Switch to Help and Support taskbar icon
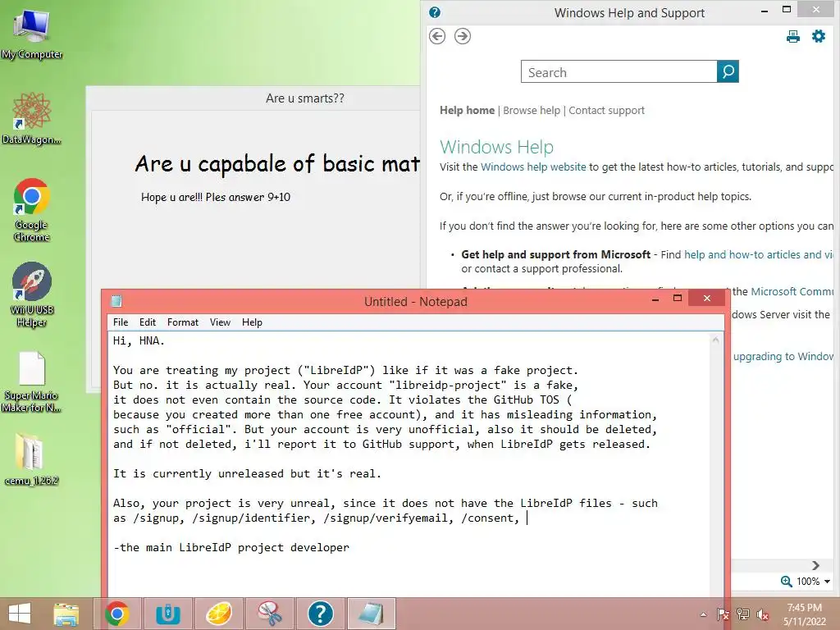The height and width of the screenshot is (630, 840). point(321,614)
